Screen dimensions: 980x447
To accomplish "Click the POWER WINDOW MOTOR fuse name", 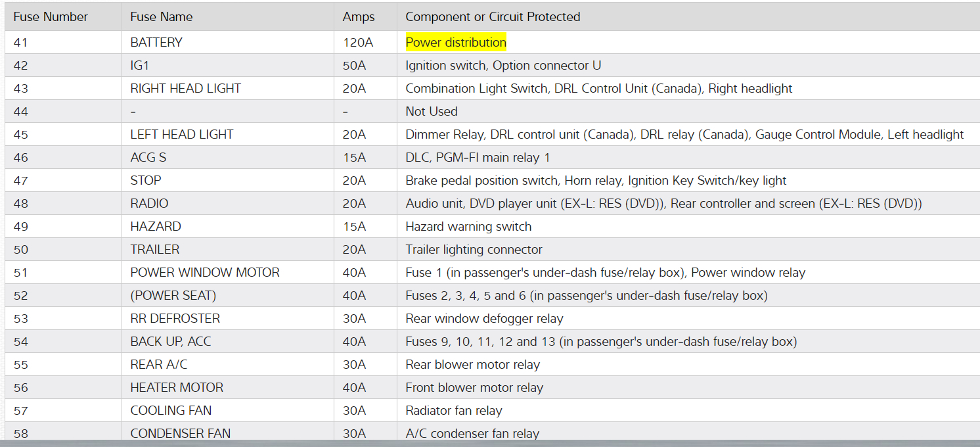I will (x=205, y=273).
